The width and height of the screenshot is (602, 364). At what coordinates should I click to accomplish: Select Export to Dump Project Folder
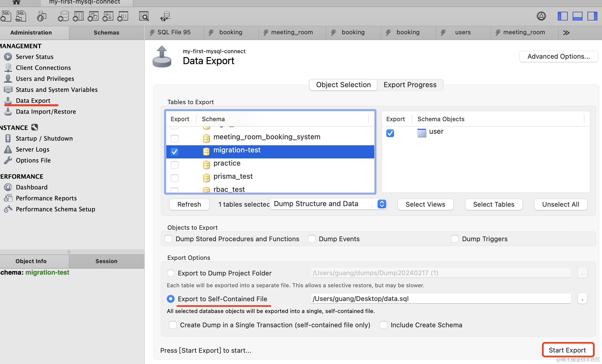point(171,273)
